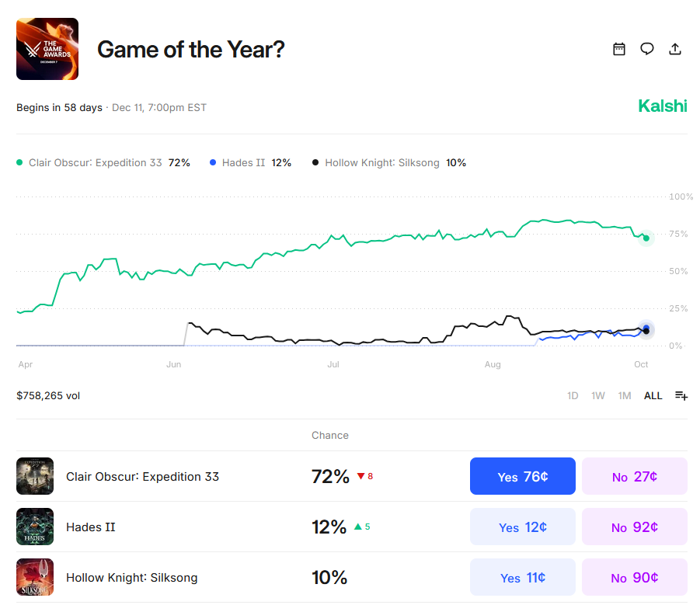The width and height of the screenshot is (700, 605).
Task: Click the chart add-series settings icon
Action: coord(681,395)
